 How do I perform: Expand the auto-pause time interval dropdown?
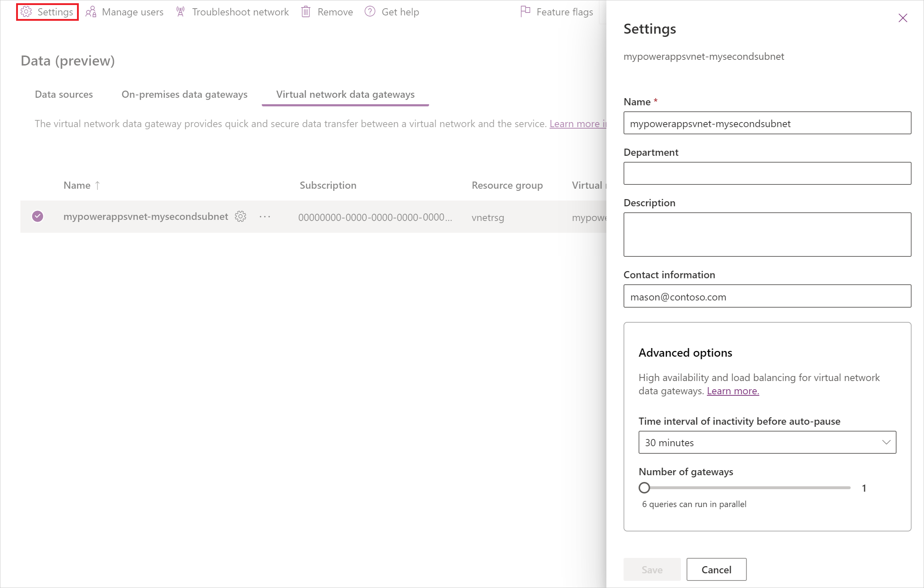point(767,442)
